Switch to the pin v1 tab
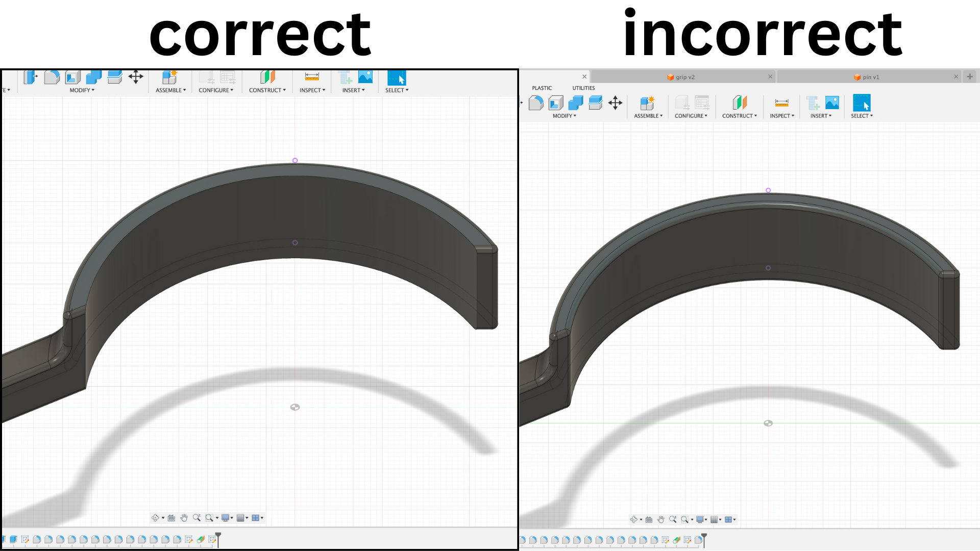This screenshot has height=551, width=980. point(868,76)
